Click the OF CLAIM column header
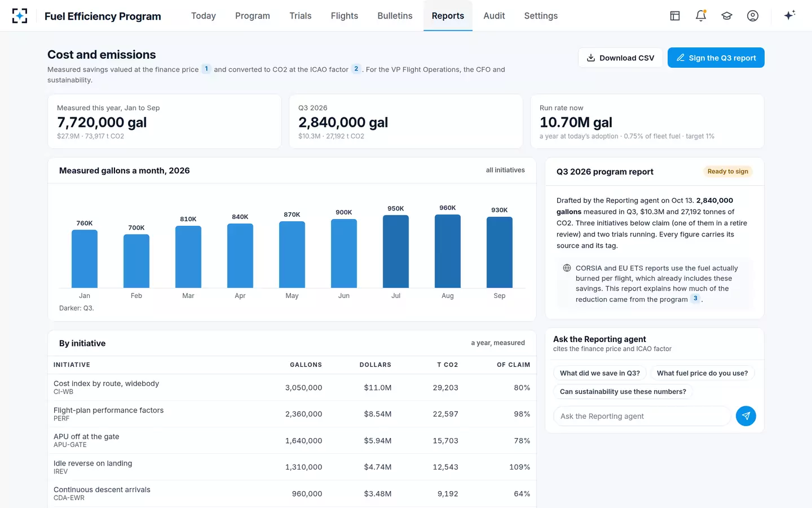This screenshot has width=812, height=508. (x=513, y=365)
